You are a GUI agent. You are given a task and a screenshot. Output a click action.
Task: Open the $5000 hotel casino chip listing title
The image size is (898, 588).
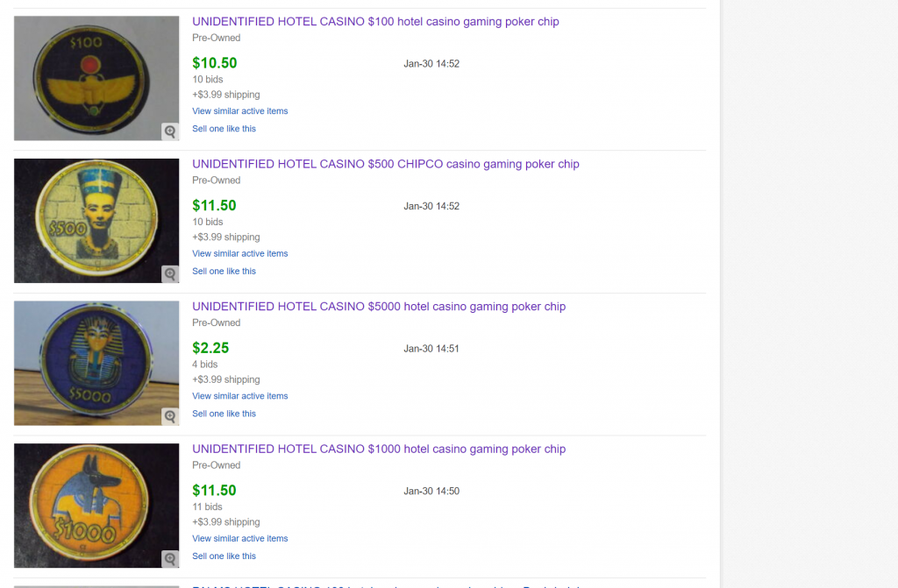(379, 307)
